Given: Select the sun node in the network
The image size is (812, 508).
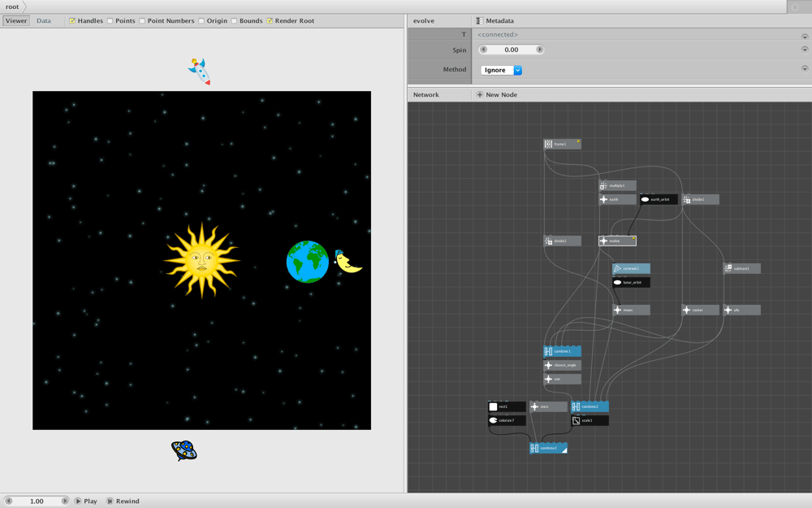Looking at the screenshot, I should point(563,379).
